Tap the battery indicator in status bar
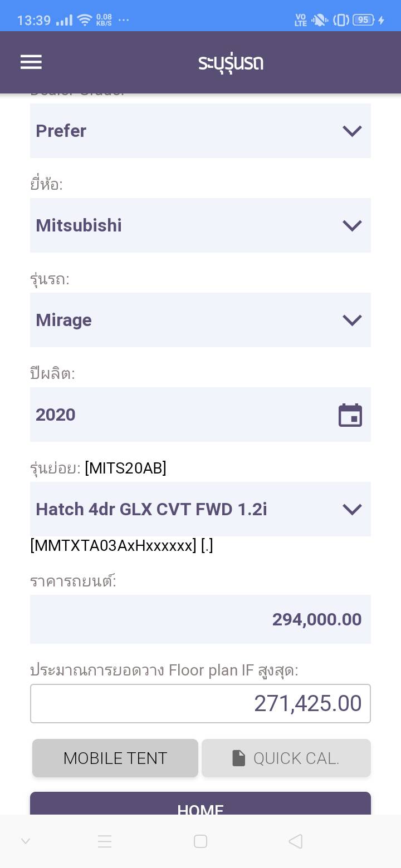Viewport: 401px width, 868px height. pyautogui.click(x=364, y=20)
